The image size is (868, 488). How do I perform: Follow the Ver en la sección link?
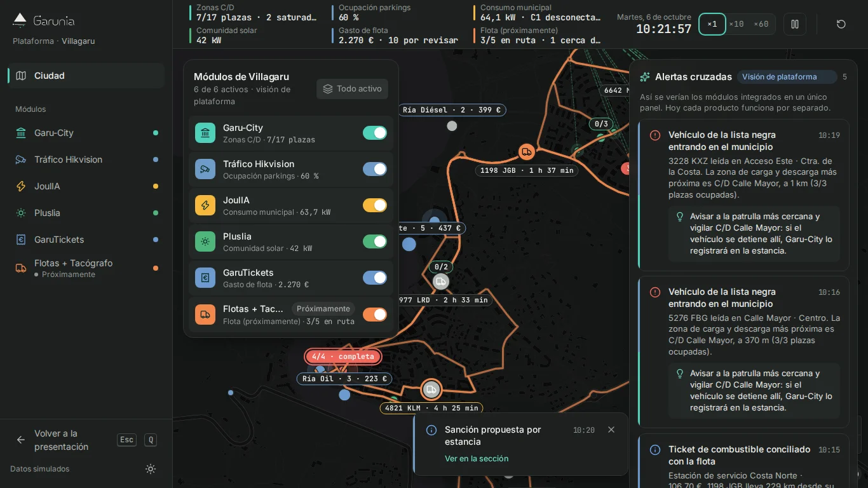[477, 459]
